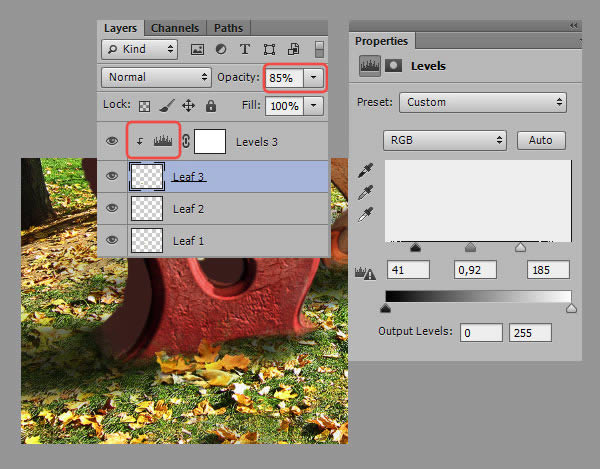Click the Auto levels button
Viewport: 600px width, 469px height.
pyautogui.click(x=541, y=140)
